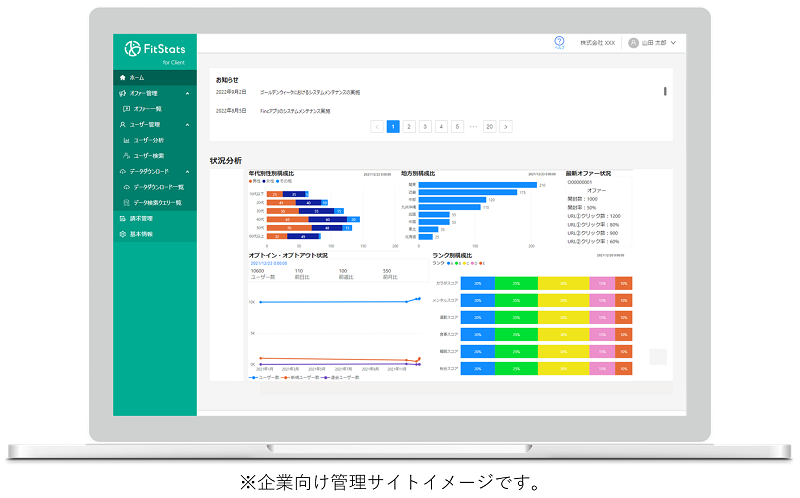
Task: Click the bottom score row pink segment
Action: coord(602,368)
